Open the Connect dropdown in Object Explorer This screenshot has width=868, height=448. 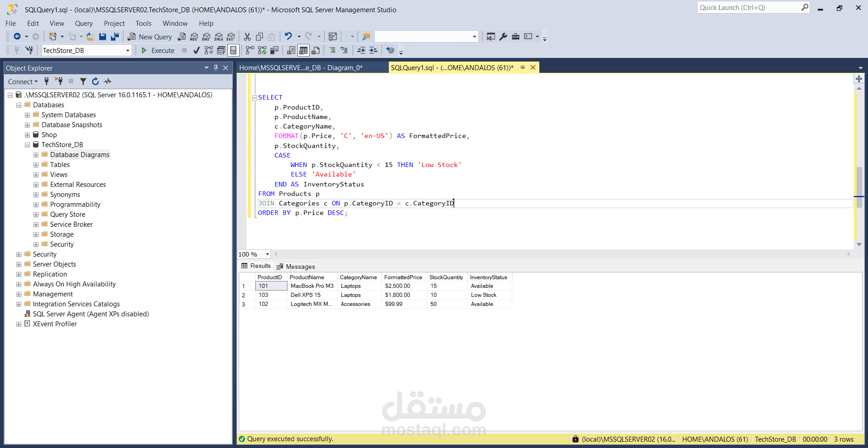(23, 81)
